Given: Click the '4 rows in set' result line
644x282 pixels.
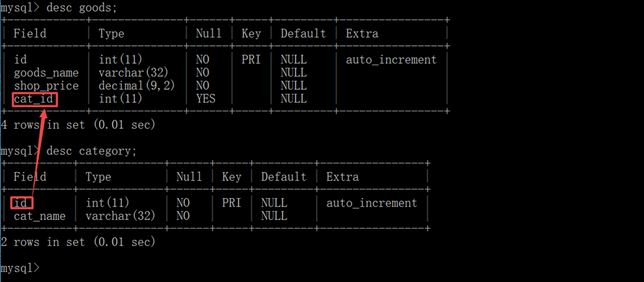Looking at the screenshot, I should tap(78, 125).
